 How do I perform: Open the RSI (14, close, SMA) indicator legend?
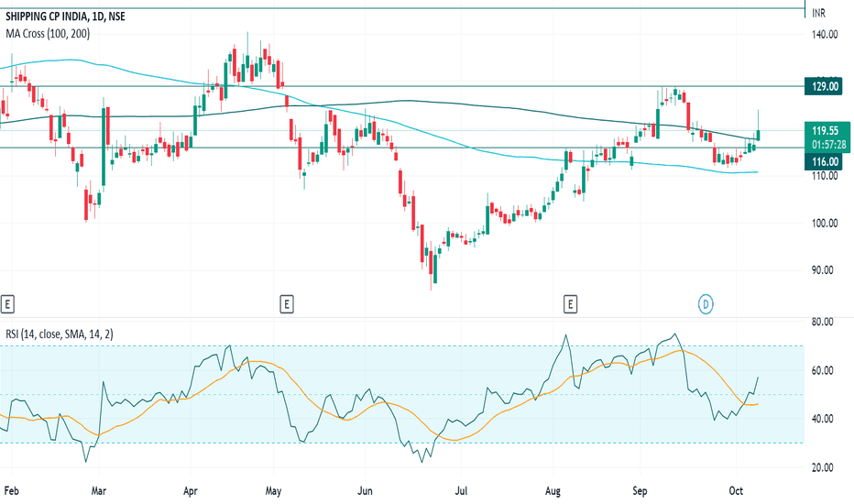point(60,334)
